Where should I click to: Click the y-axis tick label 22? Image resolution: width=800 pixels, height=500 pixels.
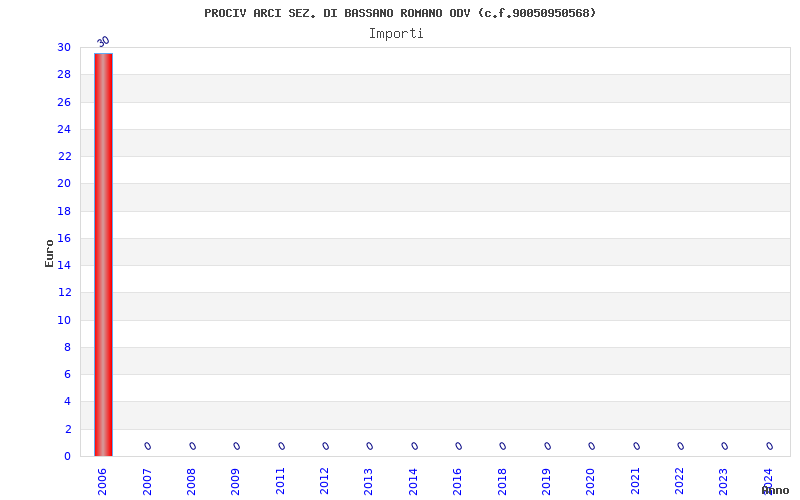click(64, 156)
